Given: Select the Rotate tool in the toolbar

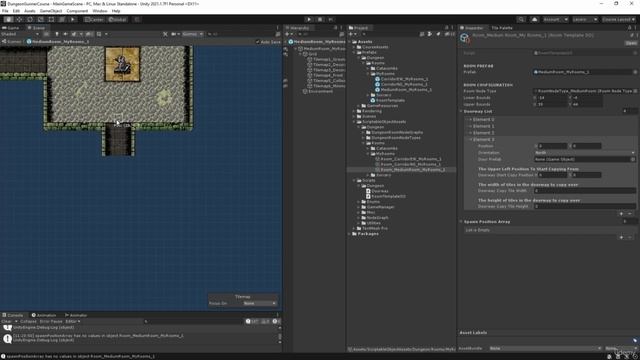Looking at the screenshot, I should (30, 19).
